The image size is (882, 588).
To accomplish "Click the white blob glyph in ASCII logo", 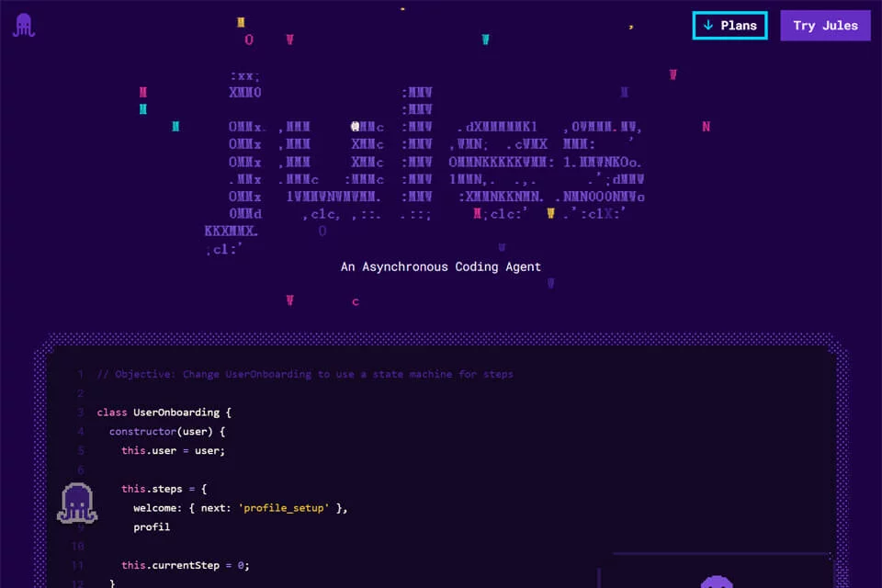I will pyautogui.click(x=355, y=126).
